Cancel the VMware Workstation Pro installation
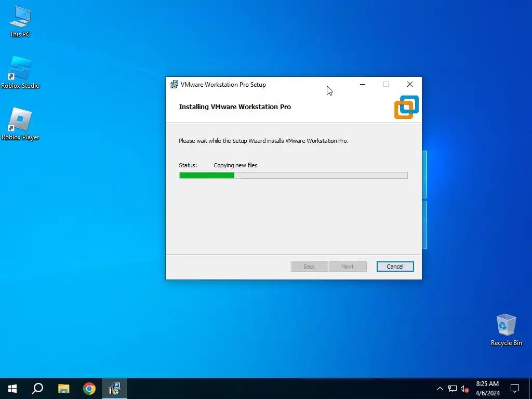Screen dimensions: 532x399 click(x=395, y=267)
